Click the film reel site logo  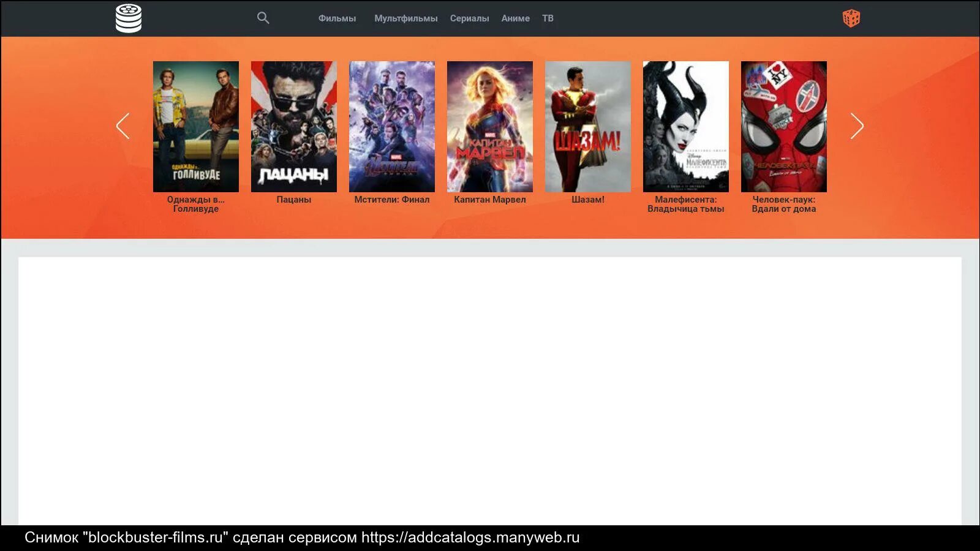tap(129, 18)
